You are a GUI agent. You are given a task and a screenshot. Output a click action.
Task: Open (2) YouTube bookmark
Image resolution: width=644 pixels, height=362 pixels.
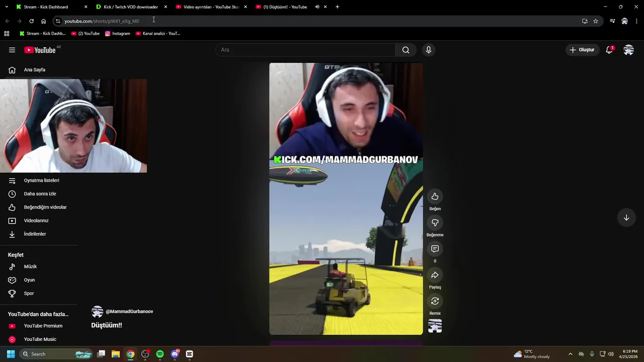85,34
